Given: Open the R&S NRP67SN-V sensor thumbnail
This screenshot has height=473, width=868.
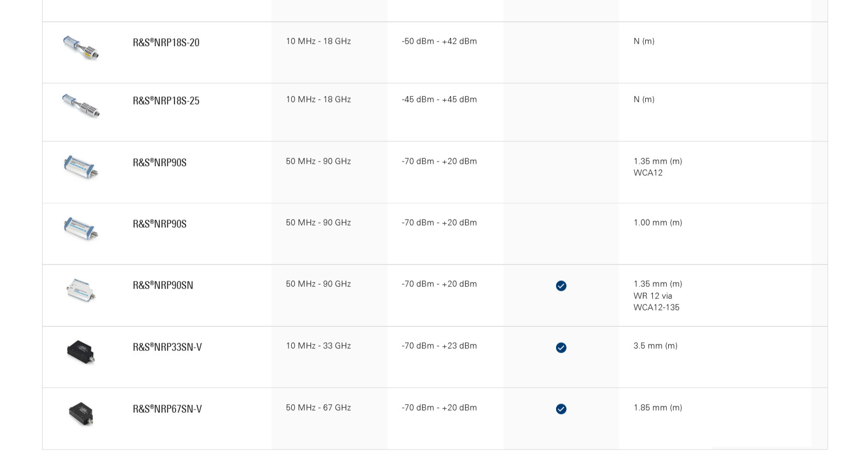Looking at the screenshot, I should [x=80, y=413].
